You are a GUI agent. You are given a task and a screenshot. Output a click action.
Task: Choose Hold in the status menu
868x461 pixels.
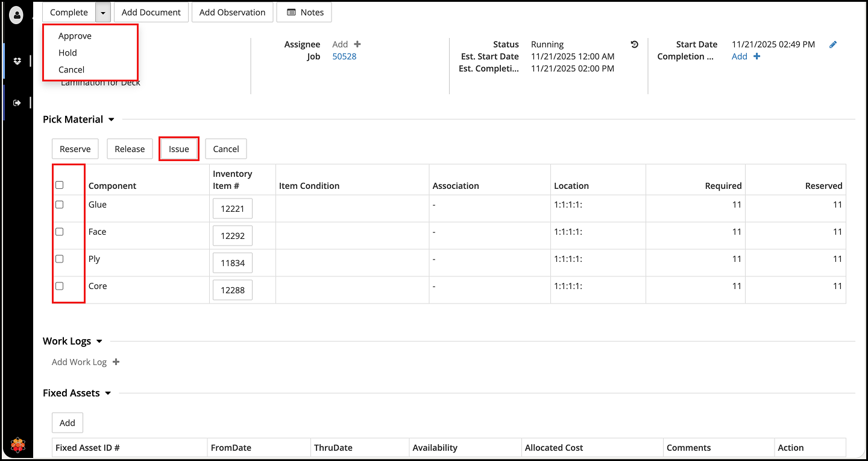pyautogui.click(x=68, y=53)
